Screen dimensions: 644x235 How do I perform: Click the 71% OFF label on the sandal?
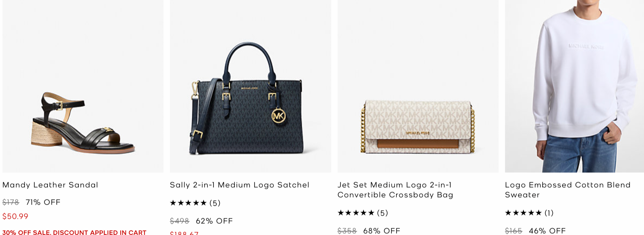pos(43,202)
